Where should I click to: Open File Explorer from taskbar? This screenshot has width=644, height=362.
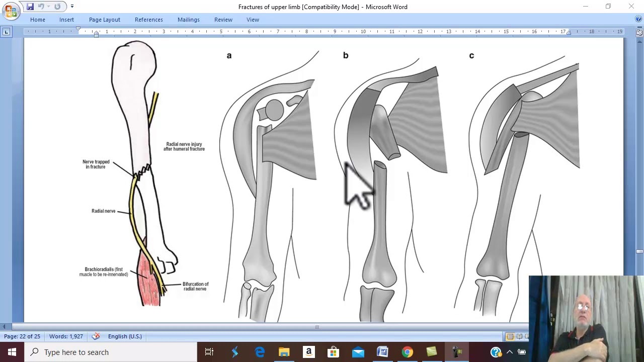tap(284, 352)
